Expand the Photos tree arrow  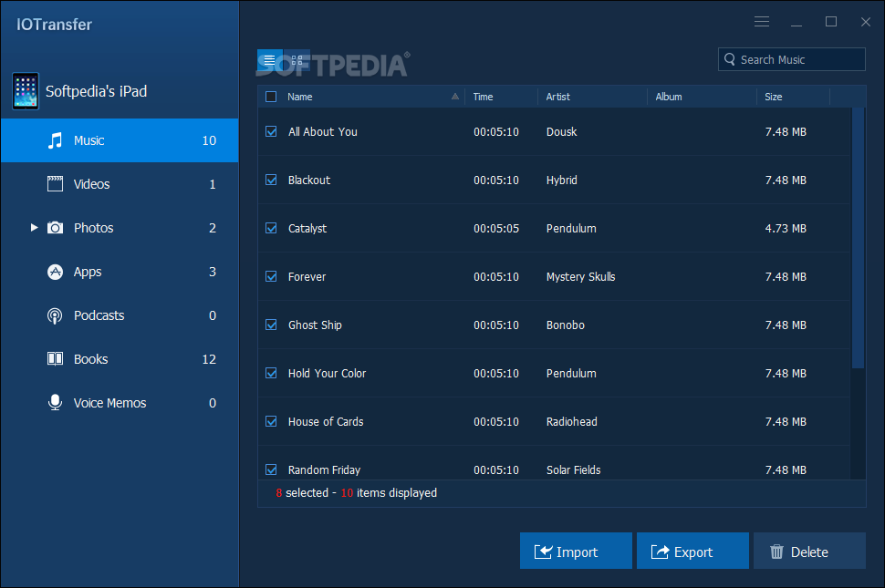[34, 228]
